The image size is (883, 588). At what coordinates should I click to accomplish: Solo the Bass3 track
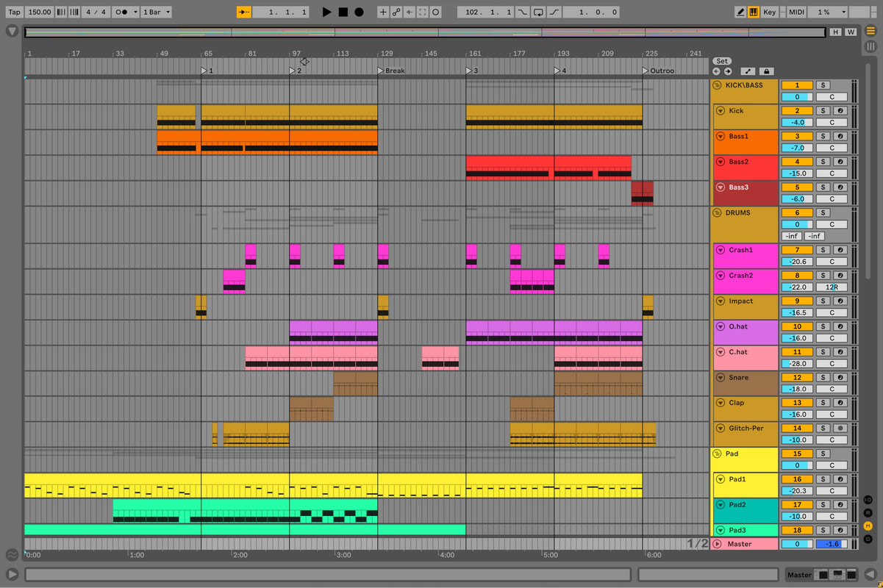[823, 187]
